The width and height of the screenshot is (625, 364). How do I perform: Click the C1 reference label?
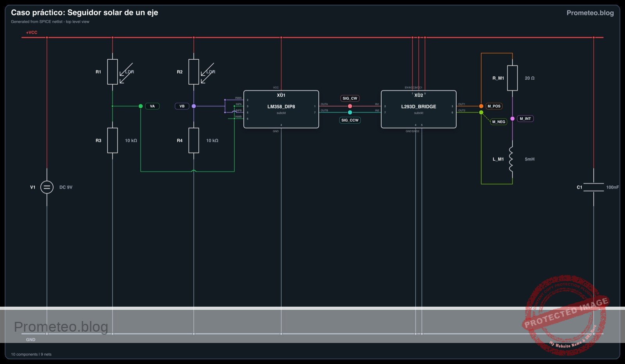click(580, 187)
